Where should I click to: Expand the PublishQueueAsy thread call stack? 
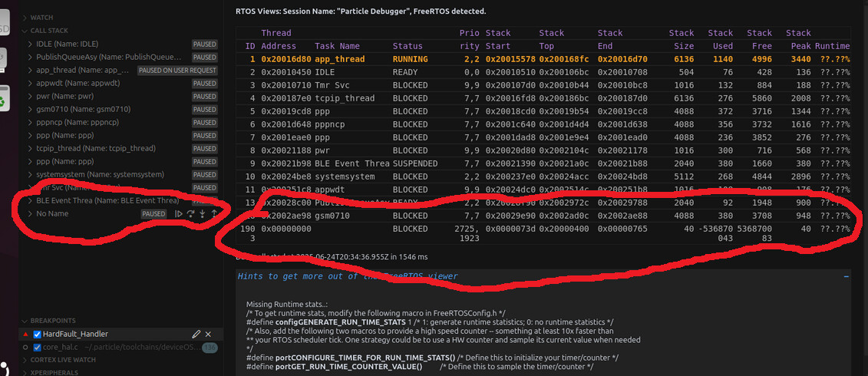pos(31,57)
